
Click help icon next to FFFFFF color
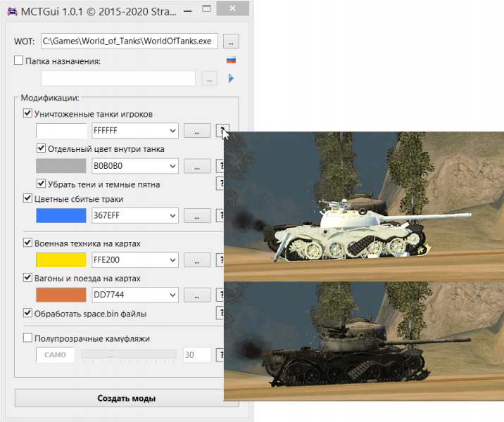tap(221, 131)
